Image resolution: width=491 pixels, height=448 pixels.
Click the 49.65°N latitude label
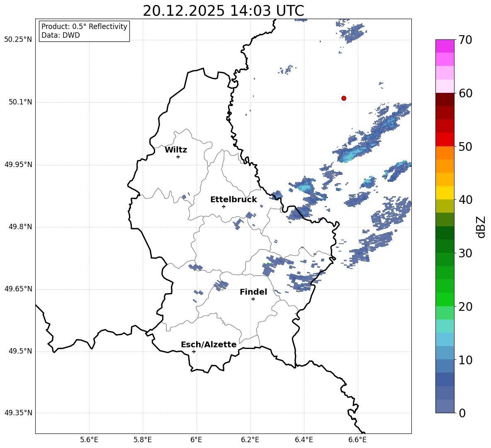(18, 288)
